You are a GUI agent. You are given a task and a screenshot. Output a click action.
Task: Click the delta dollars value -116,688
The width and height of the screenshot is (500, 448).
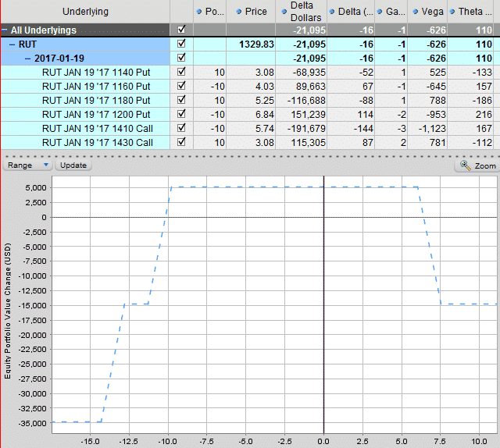[x=306, y=101]
